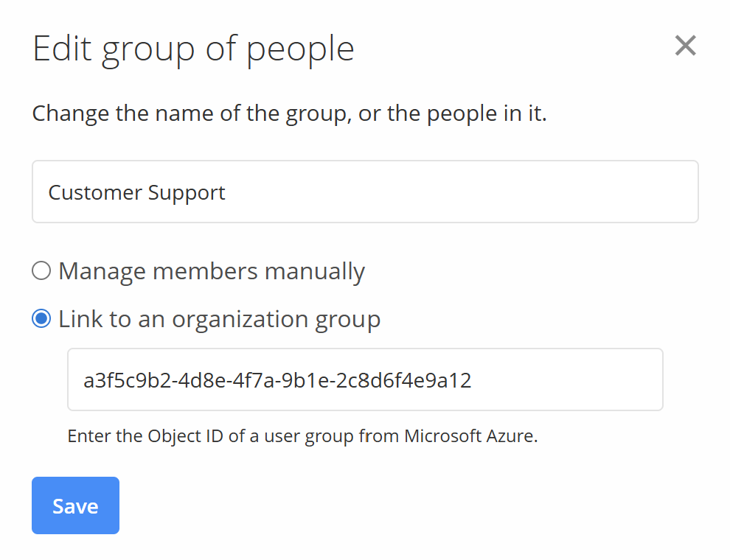The image size is (730, 560).
Task: Click the Save button
Action: (75, 505)
